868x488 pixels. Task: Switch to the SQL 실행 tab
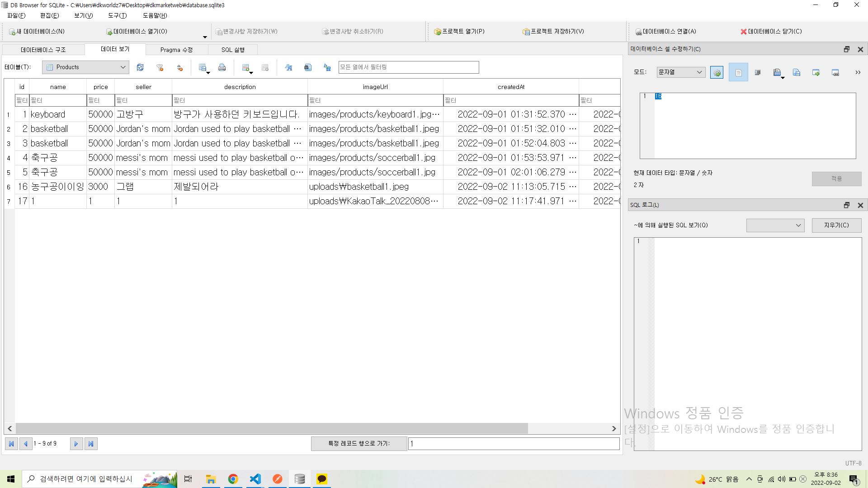coord(232,50)
